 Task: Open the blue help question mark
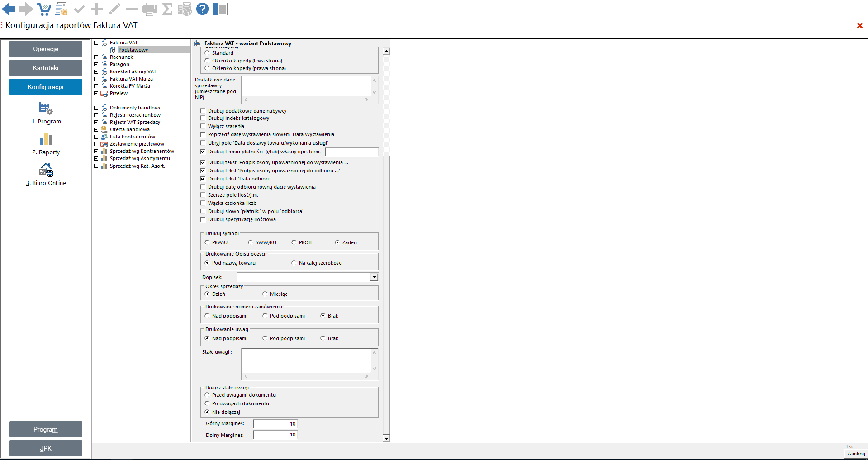(x=202, y=9)
